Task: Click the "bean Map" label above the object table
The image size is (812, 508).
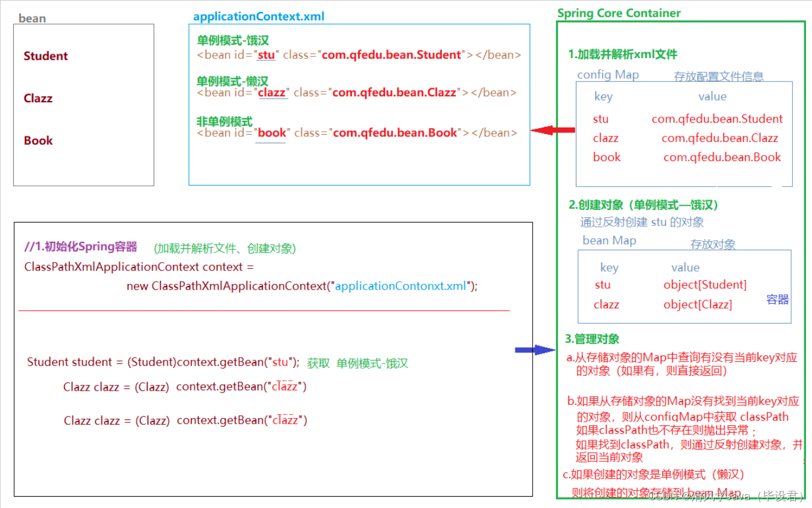Action: [609, 241]
